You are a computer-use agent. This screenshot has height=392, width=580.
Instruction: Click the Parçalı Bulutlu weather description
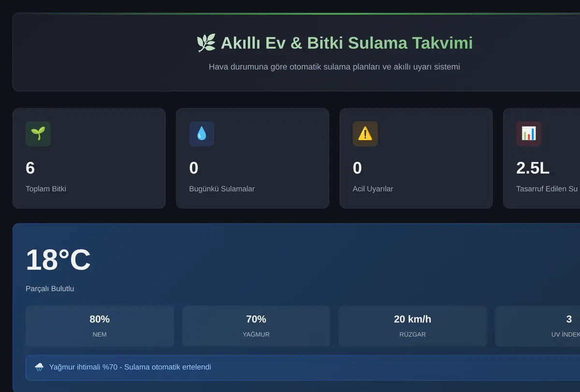pos(50,289)
